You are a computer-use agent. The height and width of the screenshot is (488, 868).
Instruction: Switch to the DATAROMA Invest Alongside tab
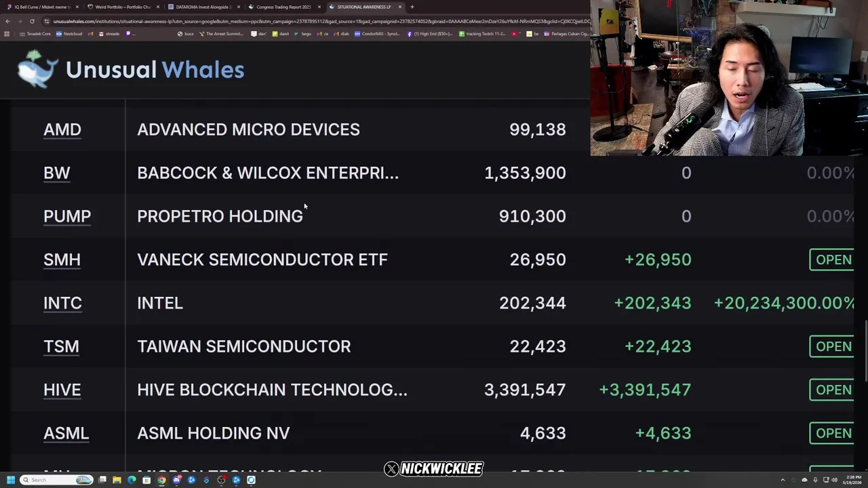point(202,7)
